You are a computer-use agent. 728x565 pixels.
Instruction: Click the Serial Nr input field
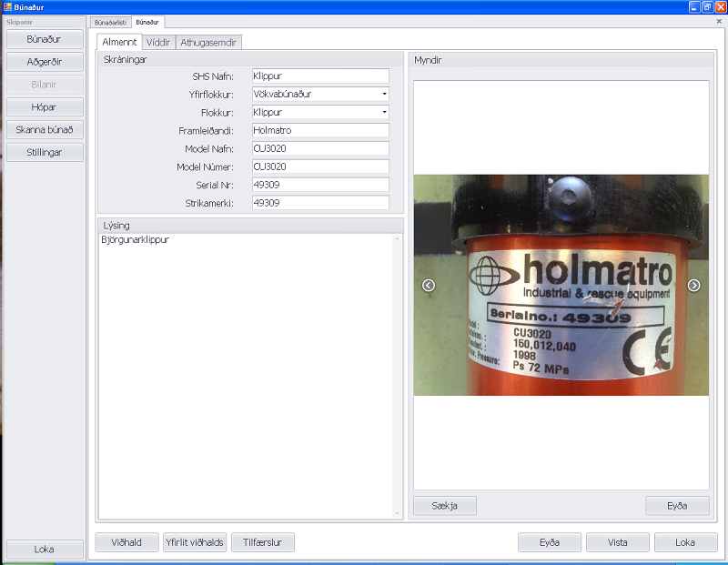319,185
